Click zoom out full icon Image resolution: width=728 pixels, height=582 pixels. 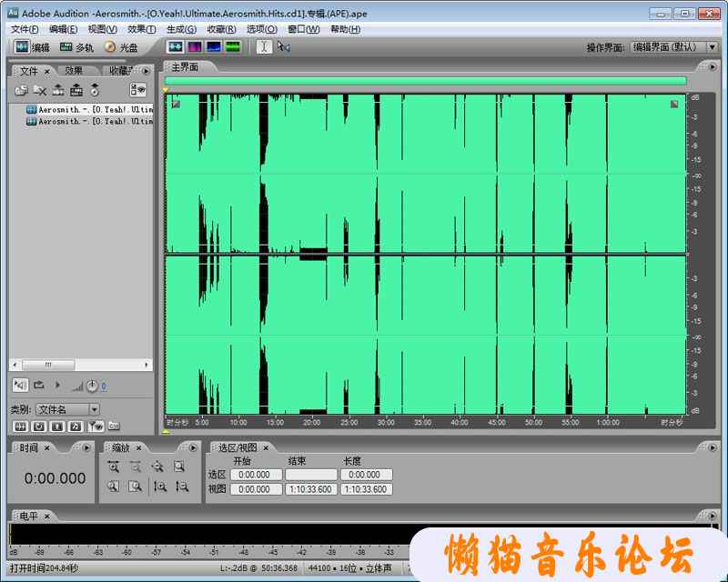[x=157, y=467]
